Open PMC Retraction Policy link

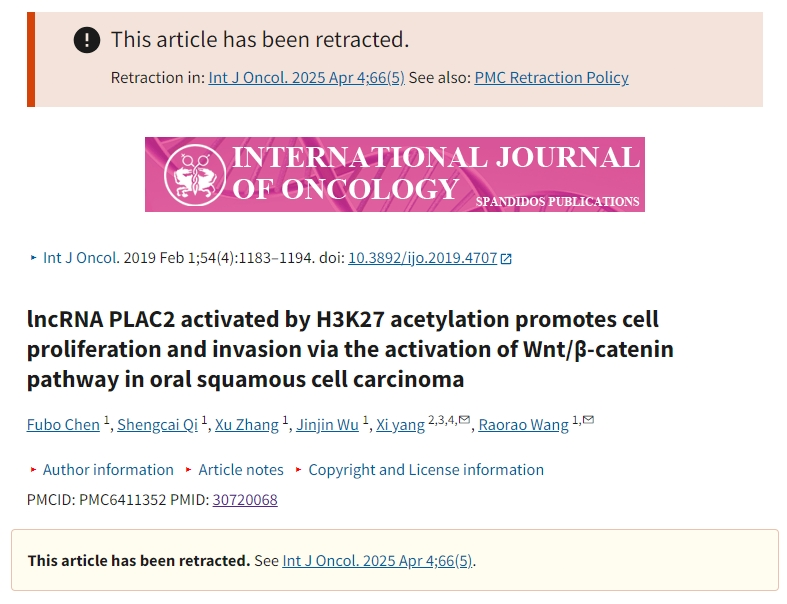(x=552, y=78)
